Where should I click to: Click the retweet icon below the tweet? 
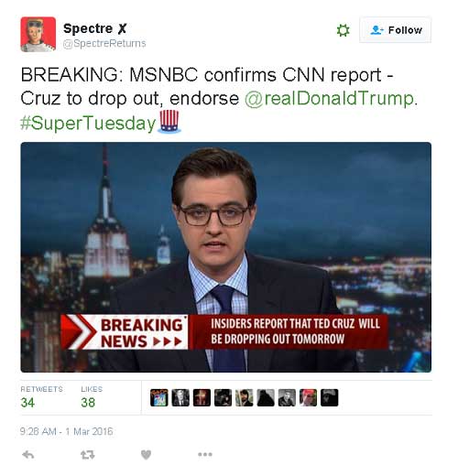coord(88,455)
